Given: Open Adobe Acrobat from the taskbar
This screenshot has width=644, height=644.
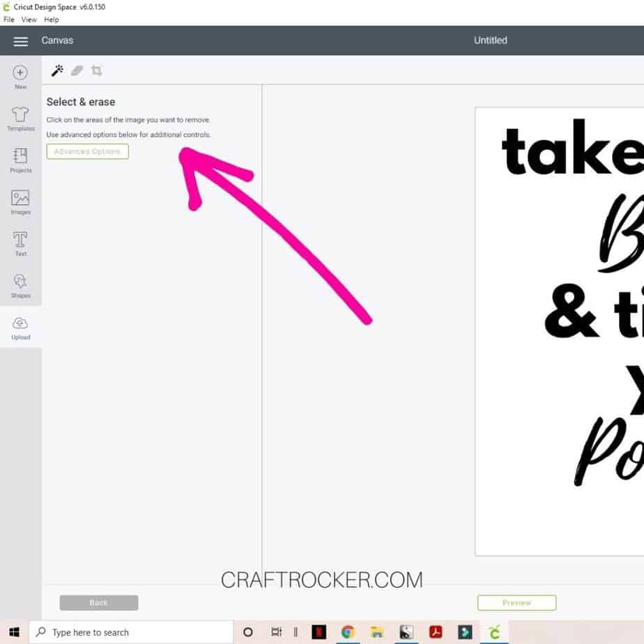Looking at the screenshot, I should point(436,632).
